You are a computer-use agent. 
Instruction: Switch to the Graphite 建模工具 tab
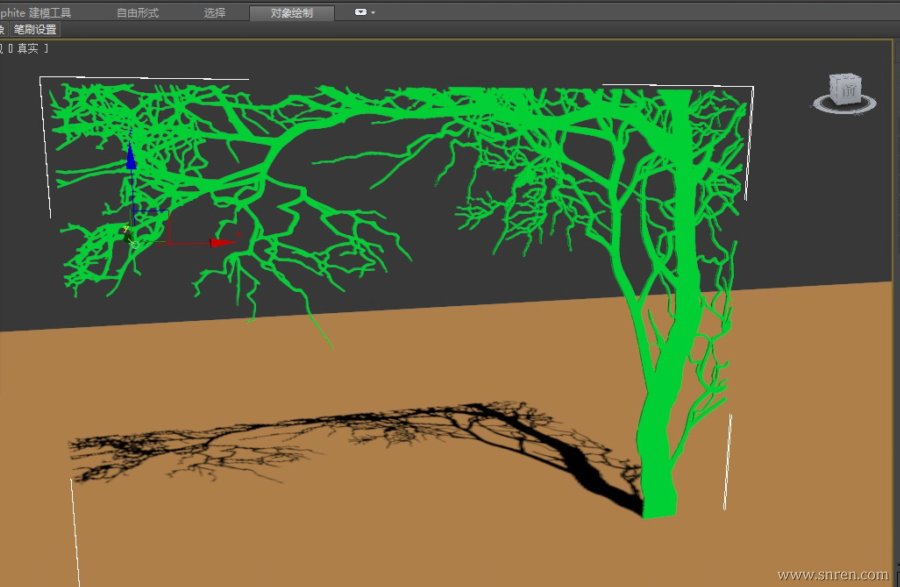(36, 13)
